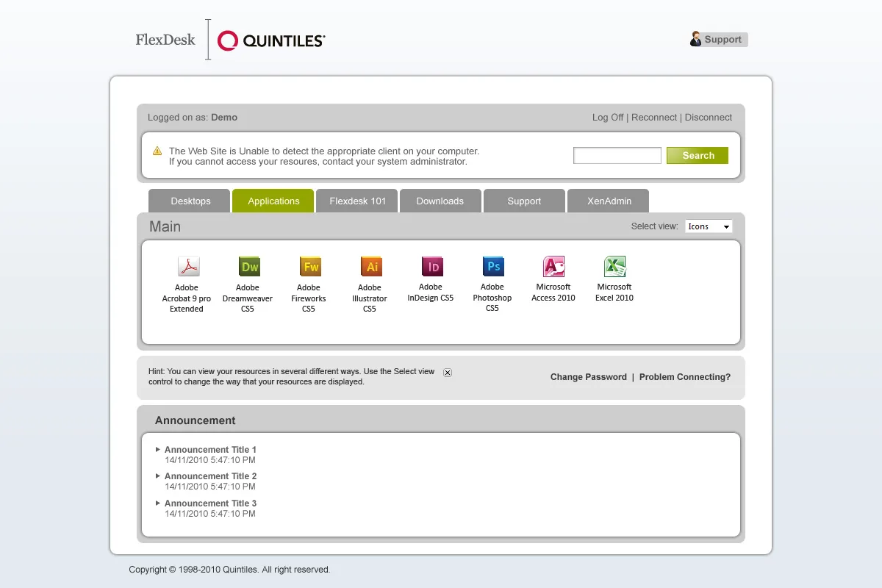The width and height of the screenshot is (882, 588).
Task: Click the Demo username text
Action: pyautogui.click(x=224, y=118)
